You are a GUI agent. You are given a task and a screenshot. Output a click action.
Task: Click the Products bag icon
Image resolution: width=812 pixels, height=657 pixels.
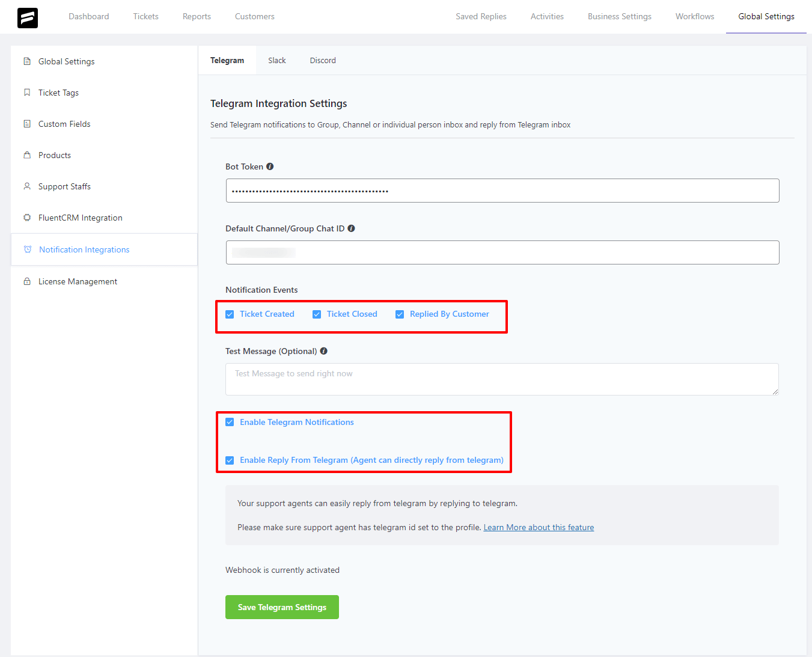pyautogui.click(x=27, y=155)
